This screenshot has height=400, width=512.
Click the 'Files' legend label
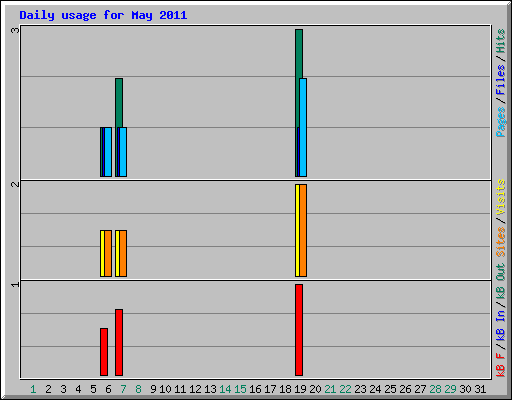pos(500,80)
